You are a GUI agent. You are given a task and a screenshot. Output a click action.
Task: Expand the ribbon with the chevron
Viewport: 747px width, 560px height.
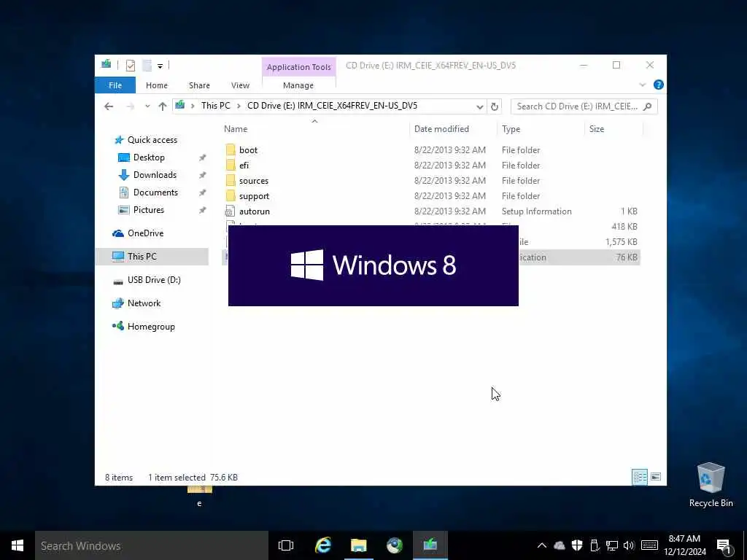(x=642, y=85)
